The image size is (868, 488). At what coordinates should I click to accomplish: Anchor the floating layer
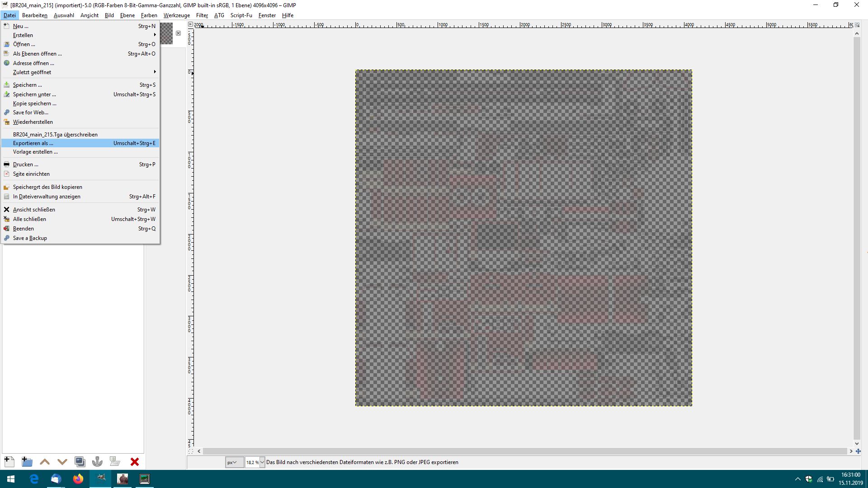point(97,461)
